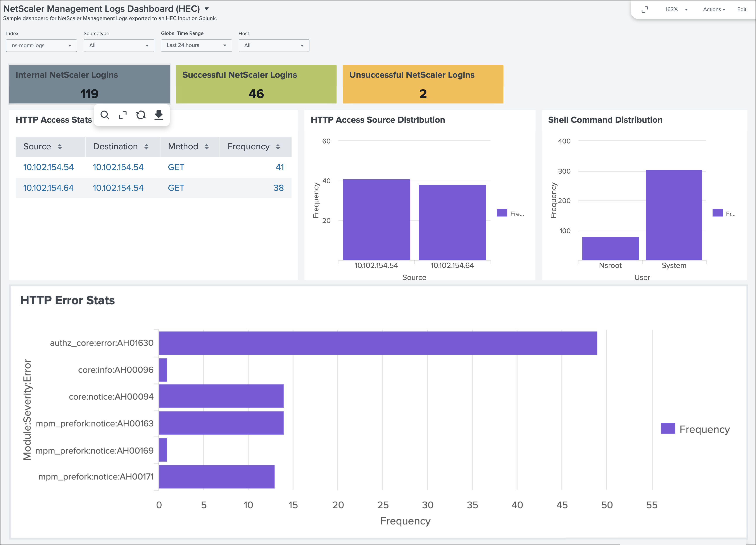Refresh the HTTP Access Stats panel
The width and height of the screenshot is (756, 545).
click(x=141, y=115)
